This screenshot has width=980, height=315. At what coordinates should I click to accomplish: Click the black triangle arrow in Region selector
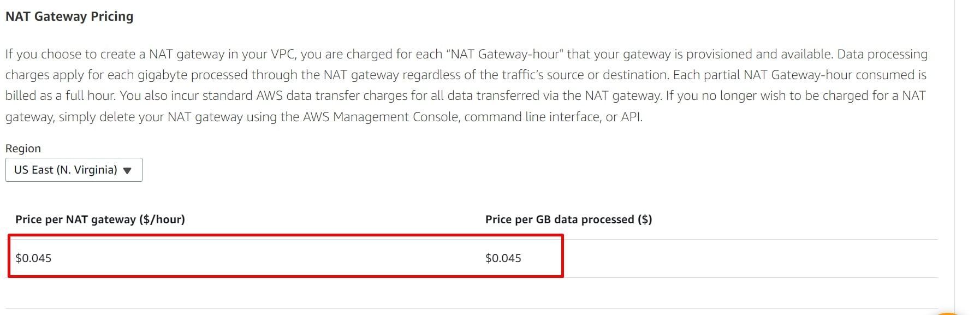(x=127, y=170)
